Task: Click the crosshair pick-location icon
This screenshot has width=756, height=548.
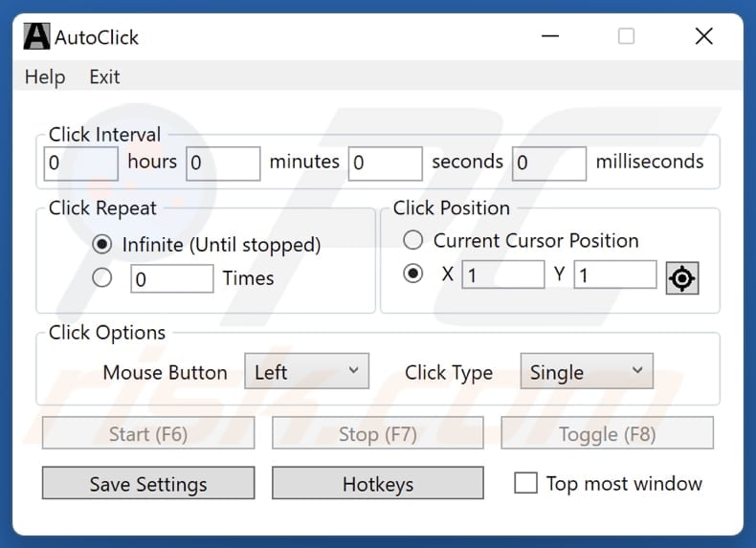Action: [681, 278]
